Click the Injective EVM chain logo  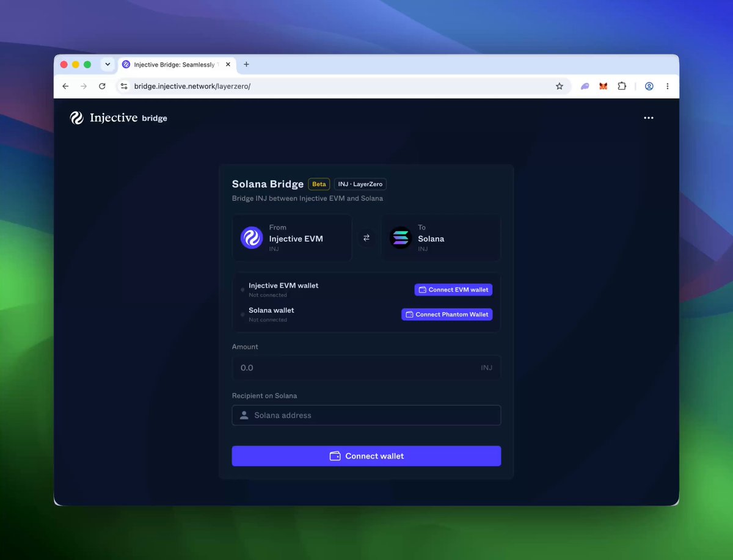coord(252,238)
